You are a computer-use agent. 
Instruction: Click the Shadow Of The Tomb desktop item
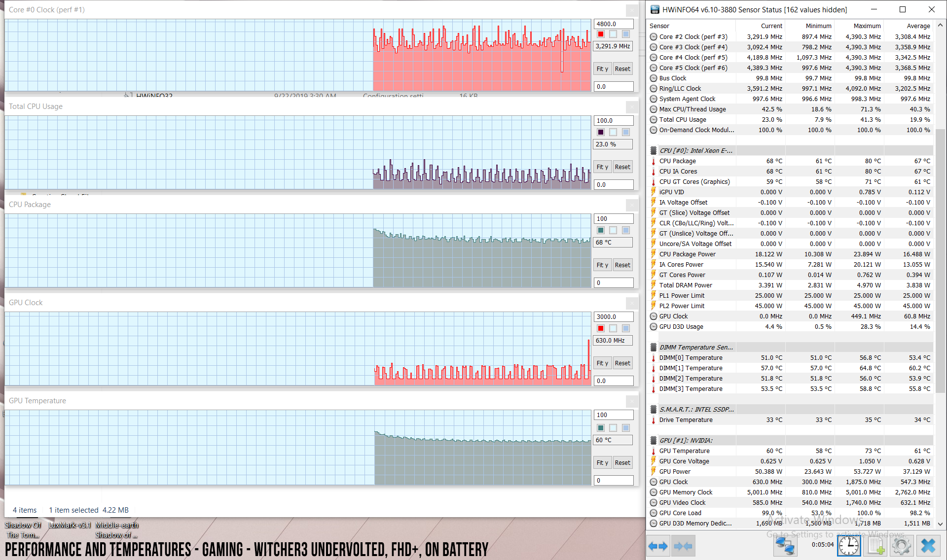pos(23,530)
